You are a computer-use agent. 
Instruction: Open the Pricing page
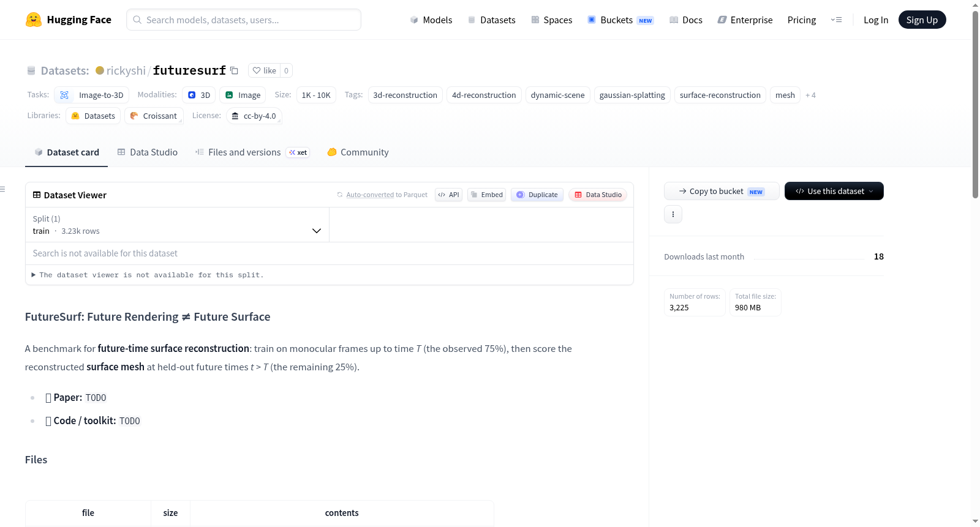coord(802,20)
